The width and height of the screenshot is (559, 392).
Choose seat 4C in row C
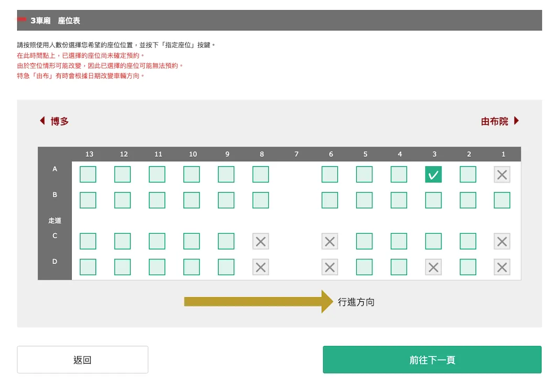tap(399, 241)
